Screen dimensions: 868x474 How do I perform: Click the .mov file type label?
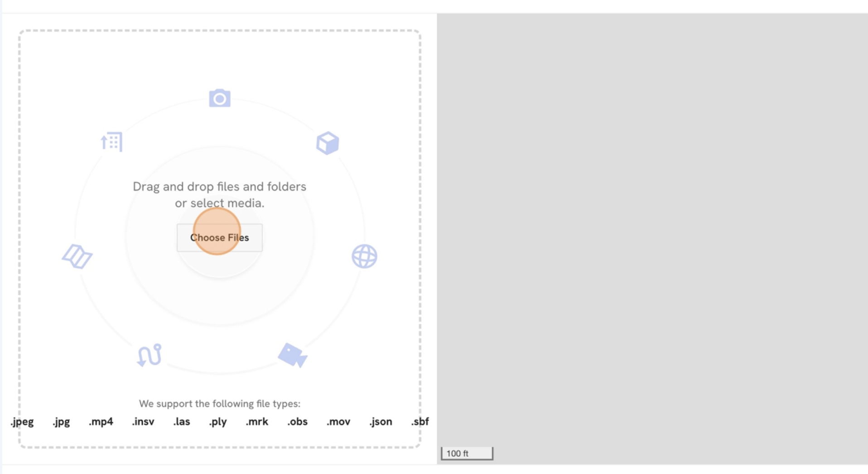[x=338, y=422]
